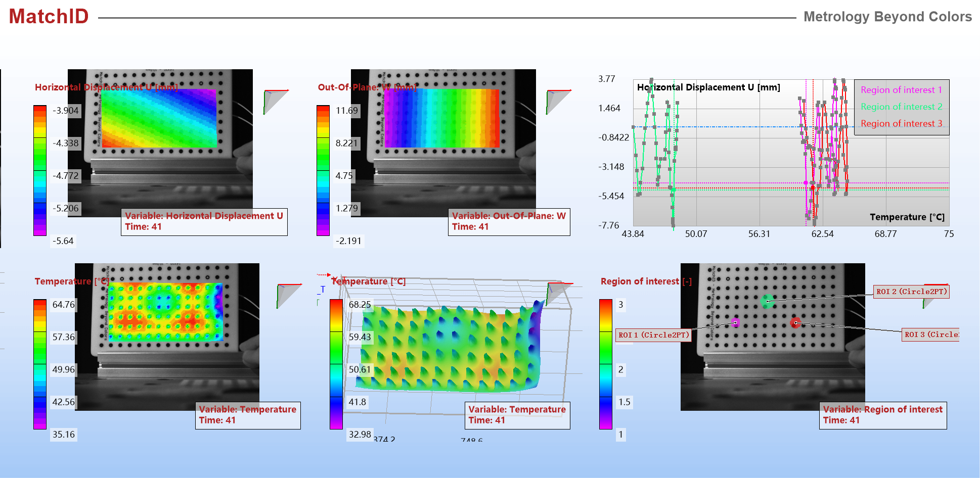
Task: Click the 3D plot's 'Variable: Temperature' annotation box
Action: 517,415
